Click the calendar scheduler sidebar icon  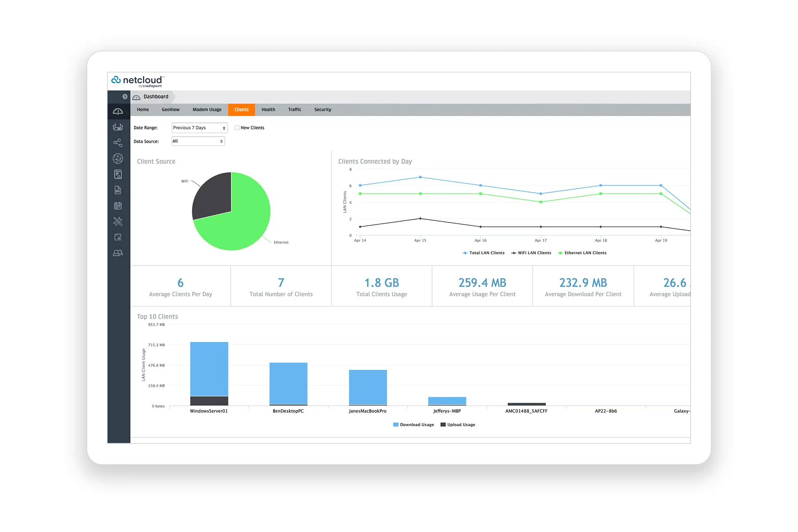pyautogui.click(x=118, y=206)
